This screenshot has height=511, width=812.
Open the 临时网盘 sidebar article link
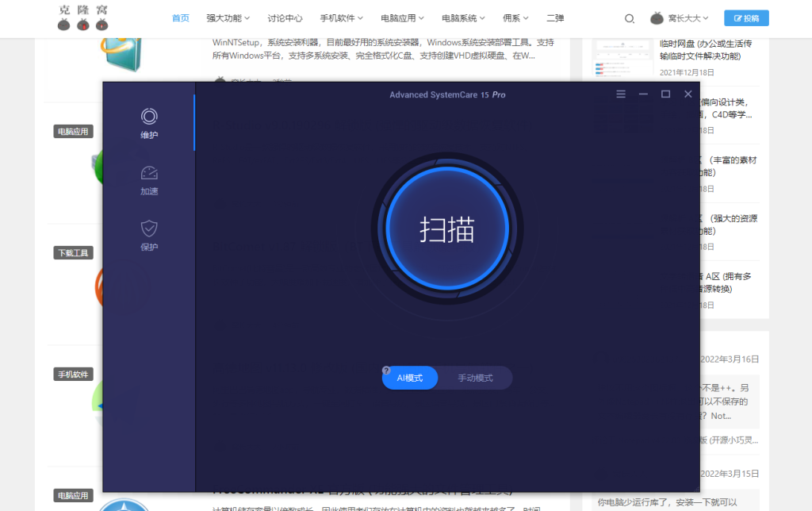(705, 50)
